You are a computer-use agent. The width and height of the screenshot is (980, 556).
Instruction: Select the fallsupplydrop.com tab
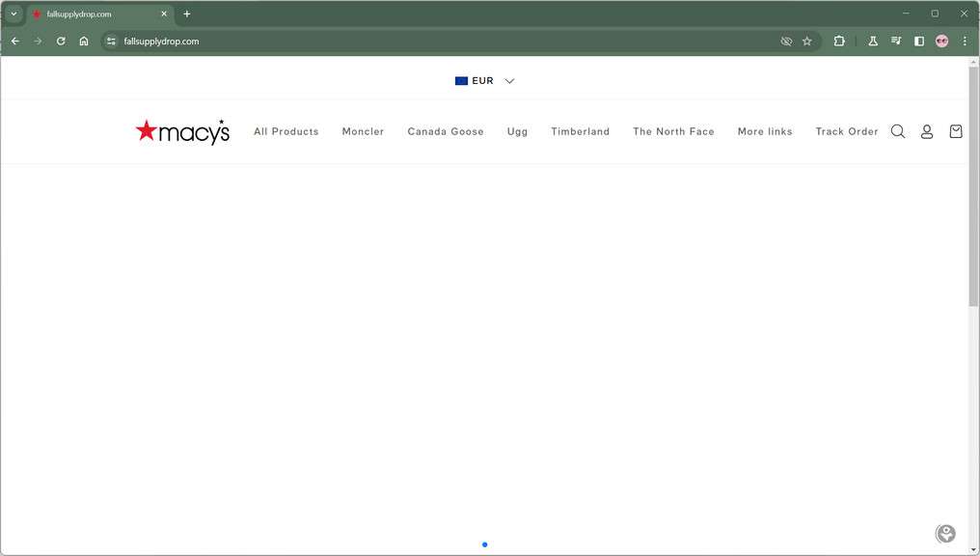pyautogui.click(x=100, y=14)
